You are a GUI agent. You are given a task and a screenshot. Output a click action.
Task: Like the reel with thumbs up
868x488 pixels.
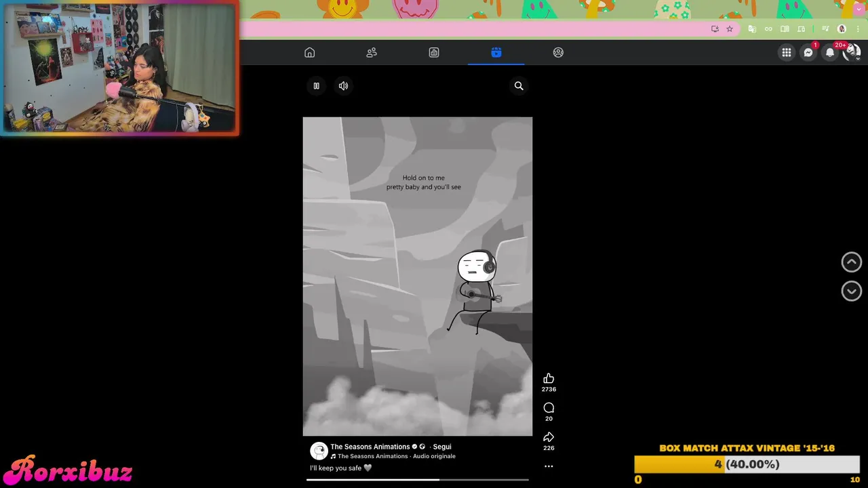(549, 378)
